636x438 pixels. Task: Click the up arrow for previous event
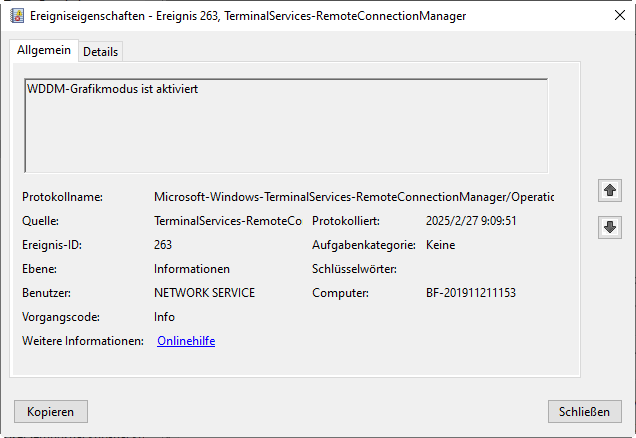coord(609,190)
